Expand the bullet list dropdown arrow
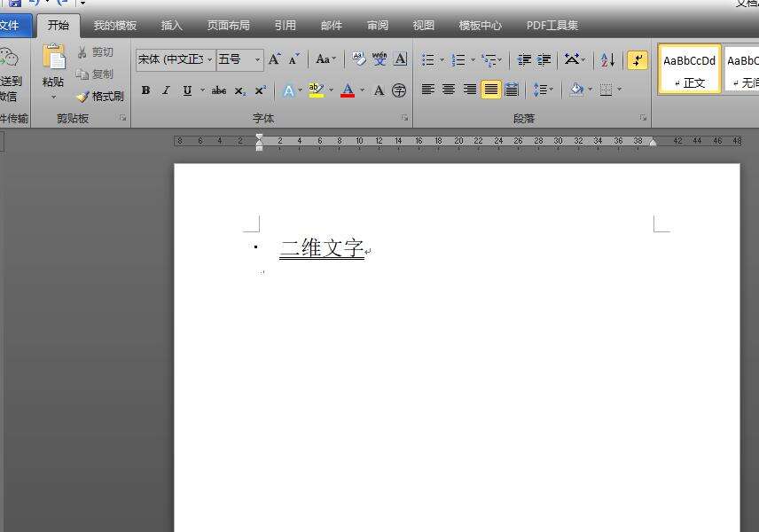The width and height of the screenshot is (759, 532). tap(442, 60)
